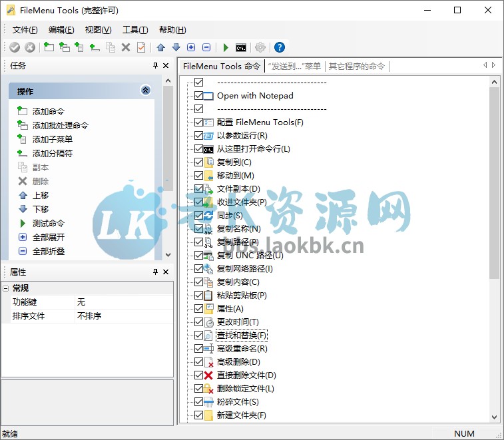Click the delete X toolbar icon
The image size is (504, 440).
click(126, 47)
